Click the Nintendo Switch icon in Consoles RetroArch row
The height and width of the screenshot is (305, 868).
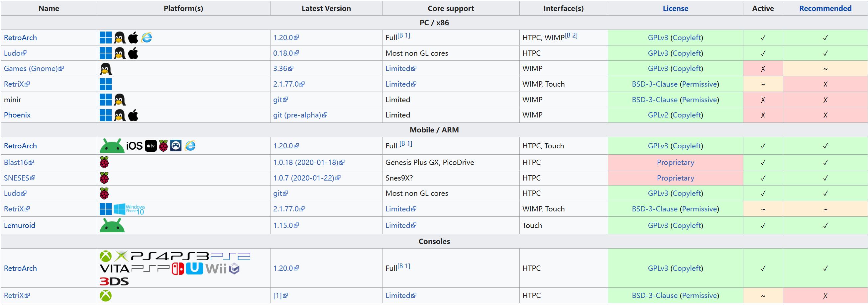click(x=177, y=268)
